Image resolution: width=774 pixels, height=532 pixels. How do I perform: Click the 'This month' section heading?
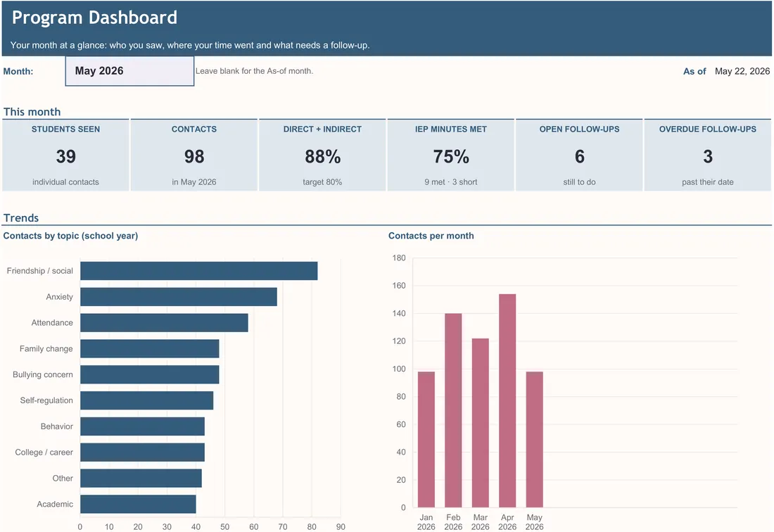click(x=32, y=112)
